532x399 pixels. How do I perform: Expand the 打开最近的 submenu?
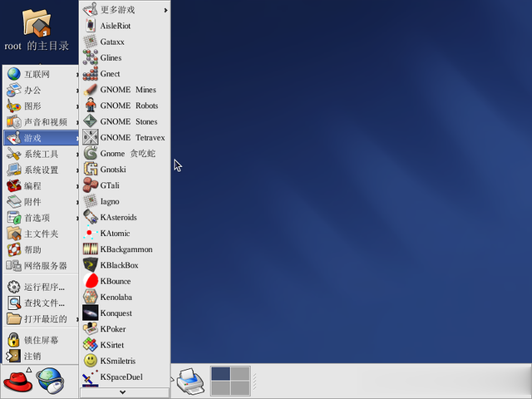42,319
